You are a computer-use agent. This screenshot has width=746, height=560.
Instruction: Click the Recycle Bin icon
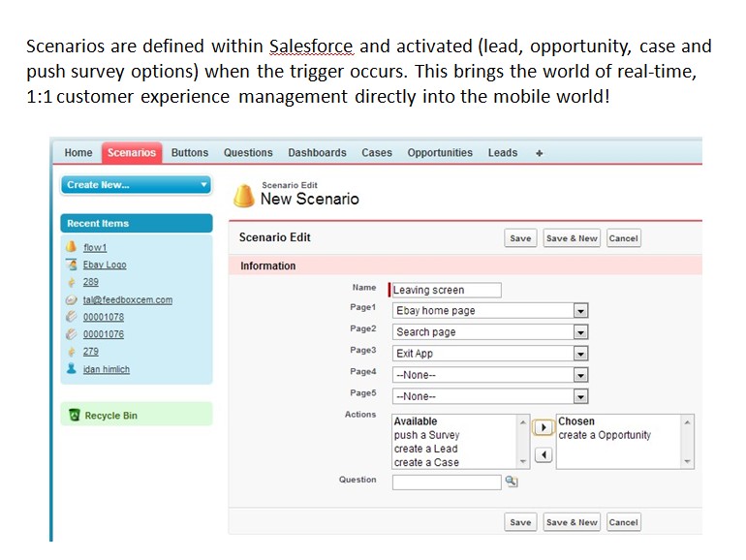[x=75, y=415]
